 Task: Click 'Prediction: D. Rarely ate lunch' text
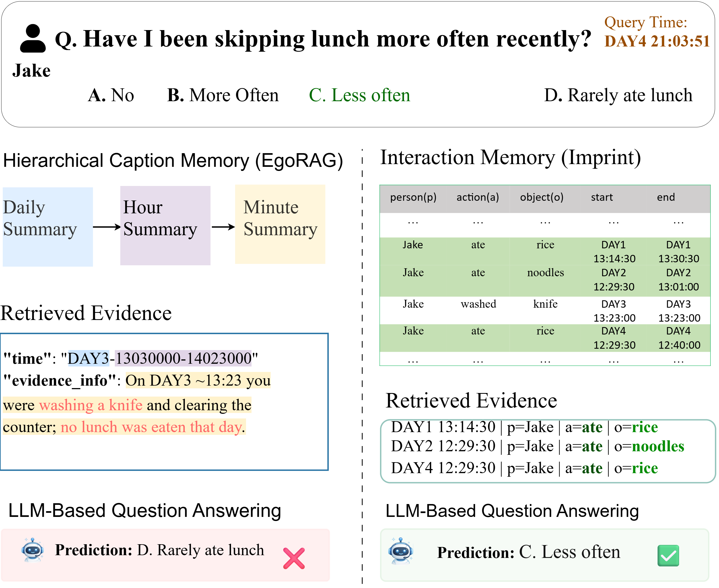tap(160, 551)
